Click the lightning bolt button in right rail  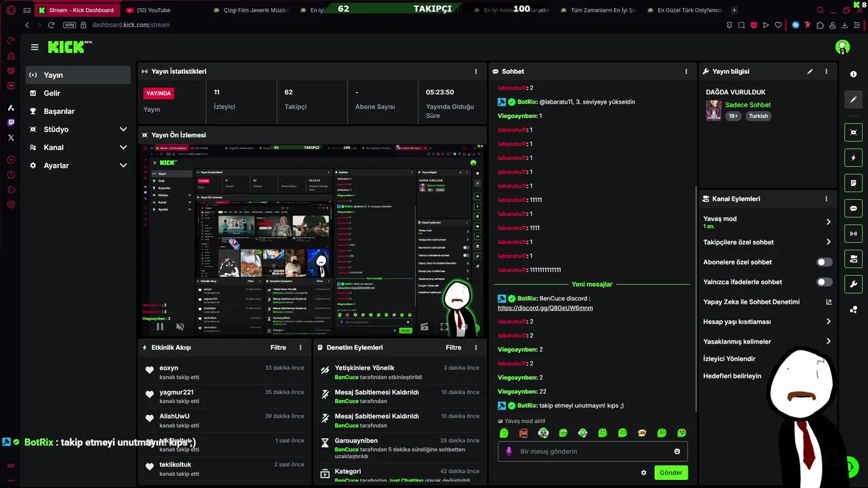[x=853, y=158]
